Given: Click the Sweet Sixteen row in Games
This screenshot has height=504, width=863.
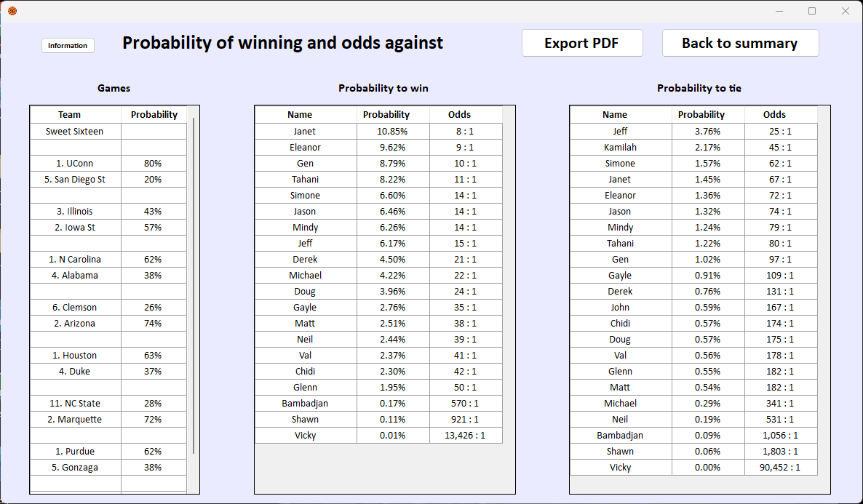Looking at the screenshot, I should click(108, 131).
